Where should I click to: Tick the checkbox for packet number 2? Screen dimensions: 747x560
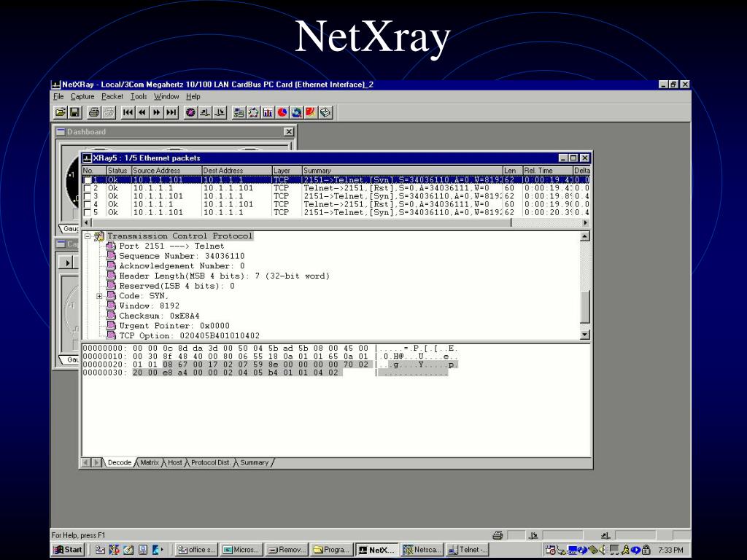click(x=88, y=189)
